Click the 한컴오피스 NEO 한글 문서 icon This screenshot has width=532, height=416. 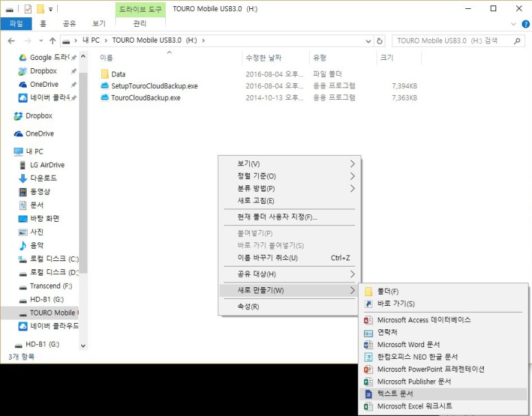click(368, 357)
